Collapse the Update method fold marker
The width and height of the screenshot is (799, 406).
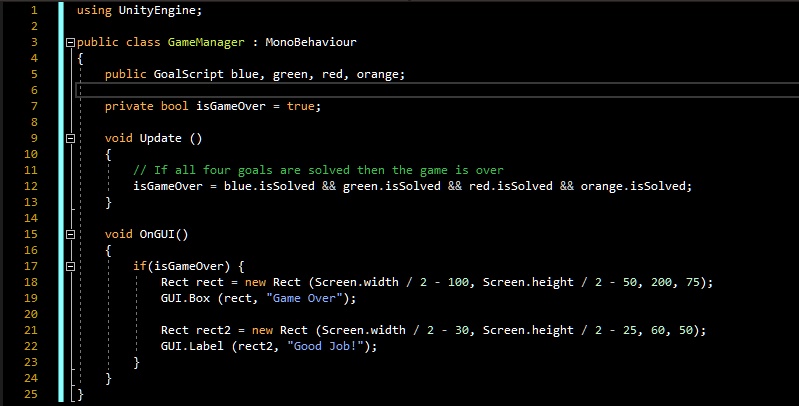pos(71,139)
